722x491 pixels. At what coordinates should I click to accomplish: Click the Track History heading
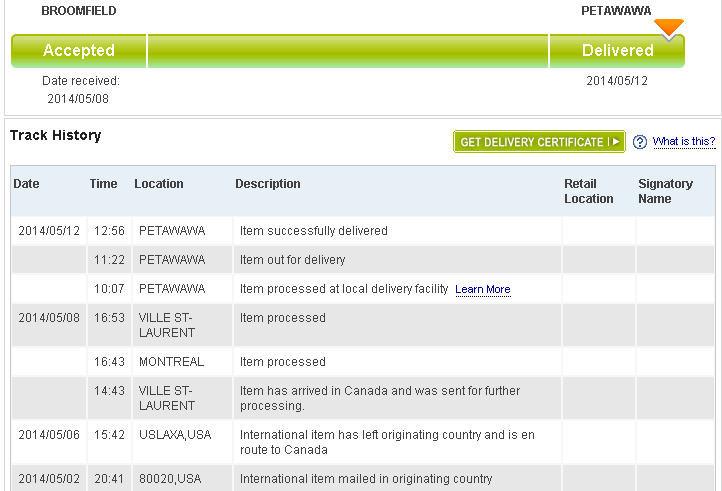pyautogui.click(x=56, y=135)
